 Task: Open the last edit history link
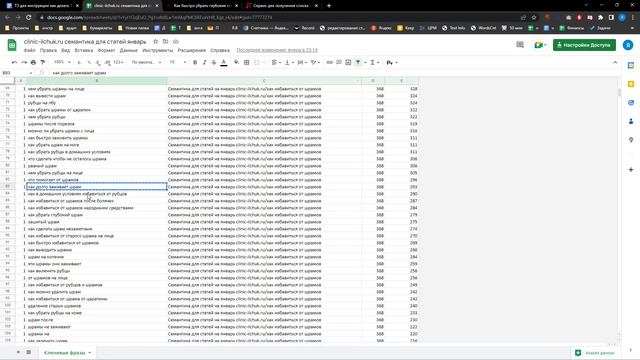point(277,50)
